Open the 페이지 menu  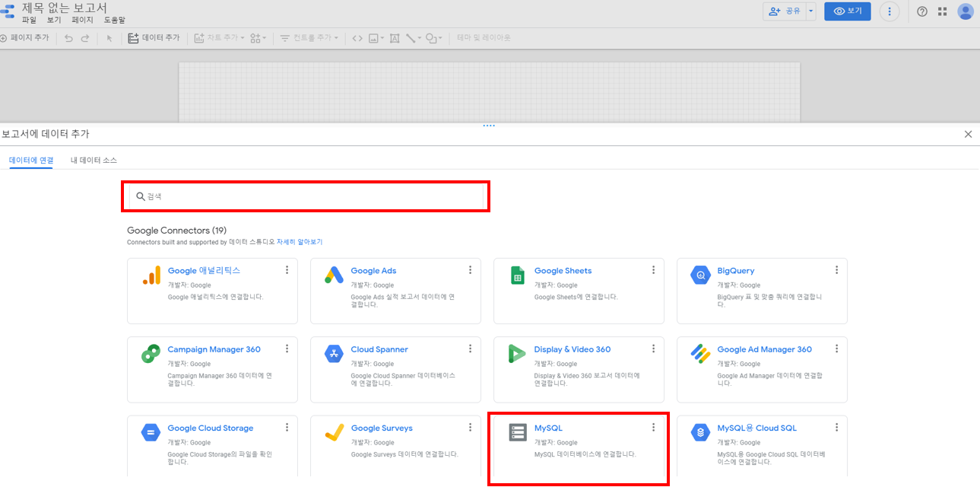point(82,21)
